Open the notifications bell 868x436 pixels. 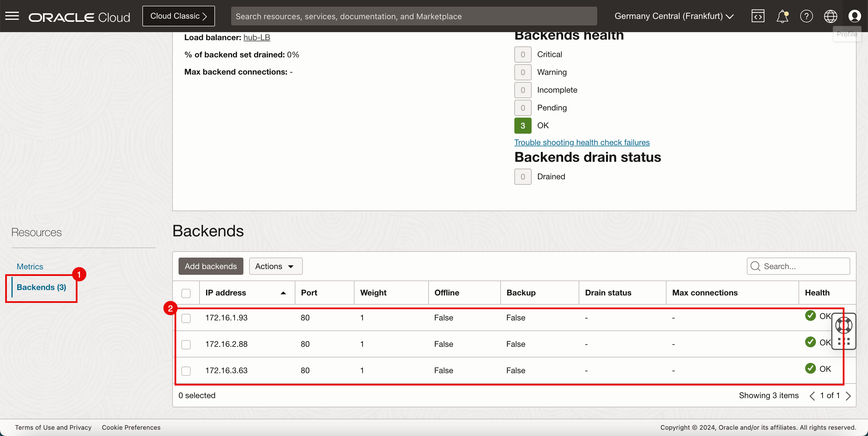[782, 16]
